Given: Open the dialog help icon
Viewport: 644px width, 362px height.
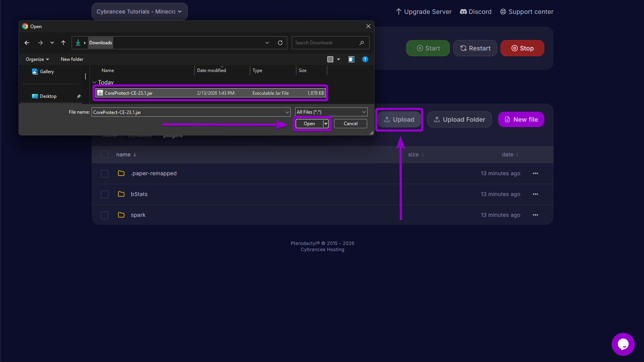Looking at the screenshot, I should pyautogui.click(x=365, y=59).
